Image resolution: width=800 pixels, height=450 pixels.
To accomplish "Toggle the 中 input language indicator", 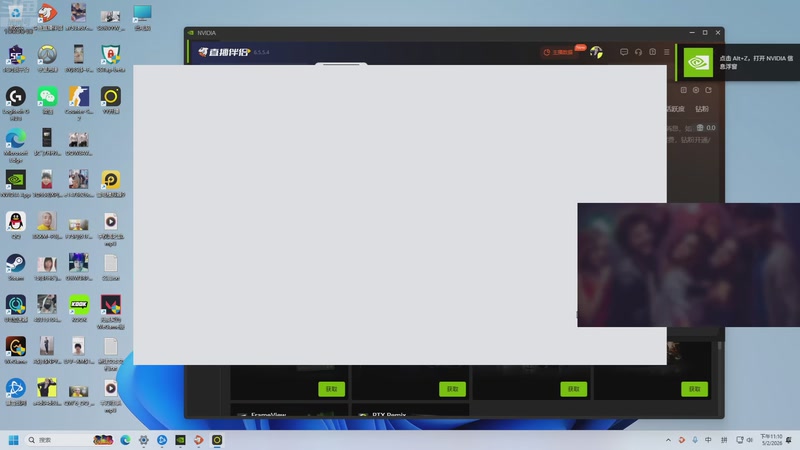I will (x=708, y=440).
